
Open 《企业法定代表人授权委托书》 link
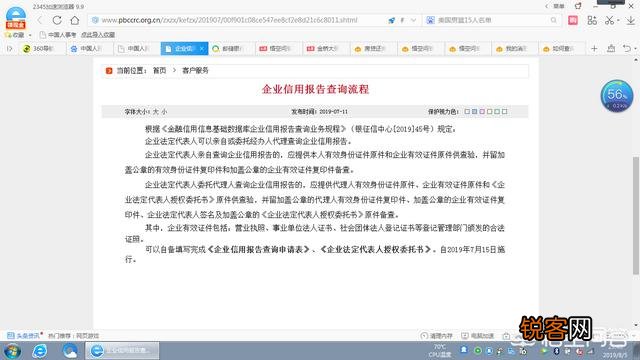376,249
